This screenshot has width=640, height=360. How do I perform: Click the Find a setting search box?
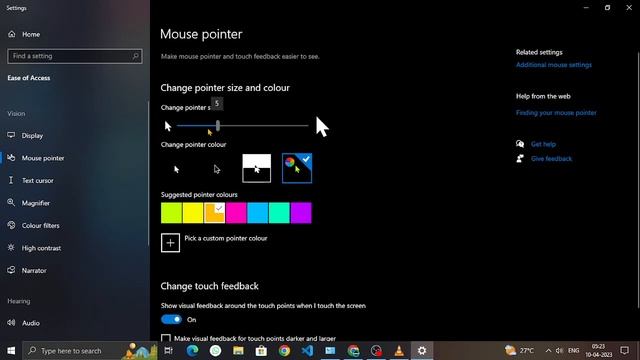pos(75,56)
